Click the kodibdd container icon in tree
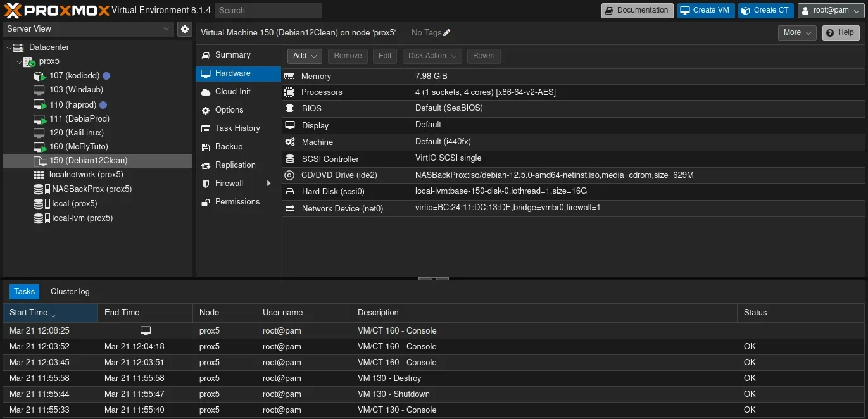The image size is (868, 419). point(39,76)
